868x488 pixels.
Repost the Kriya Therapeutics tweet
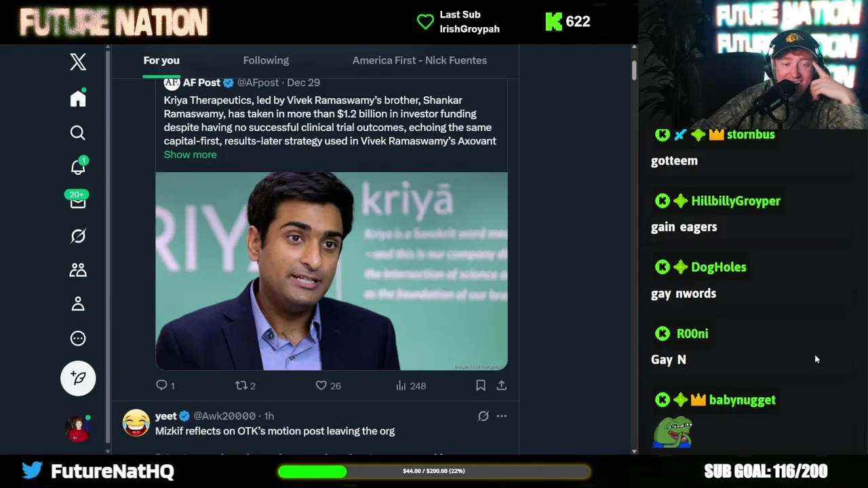(241, 386)
